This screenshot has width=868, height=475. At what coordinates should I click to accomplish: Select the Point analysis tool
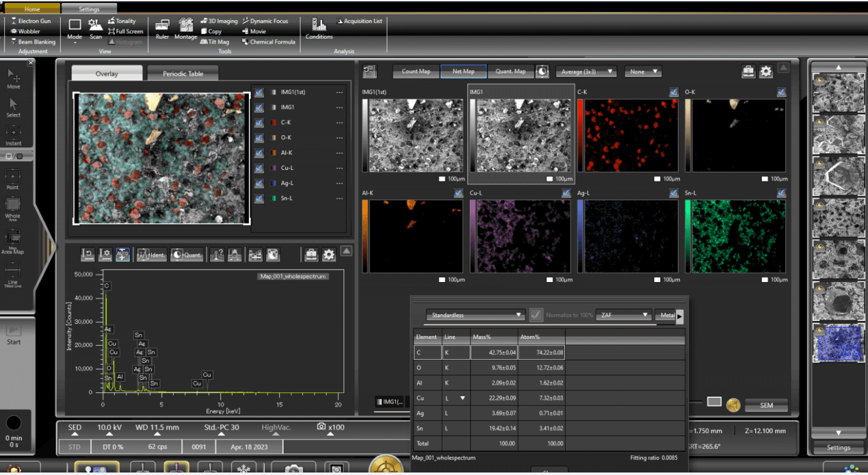click(13, 179)
